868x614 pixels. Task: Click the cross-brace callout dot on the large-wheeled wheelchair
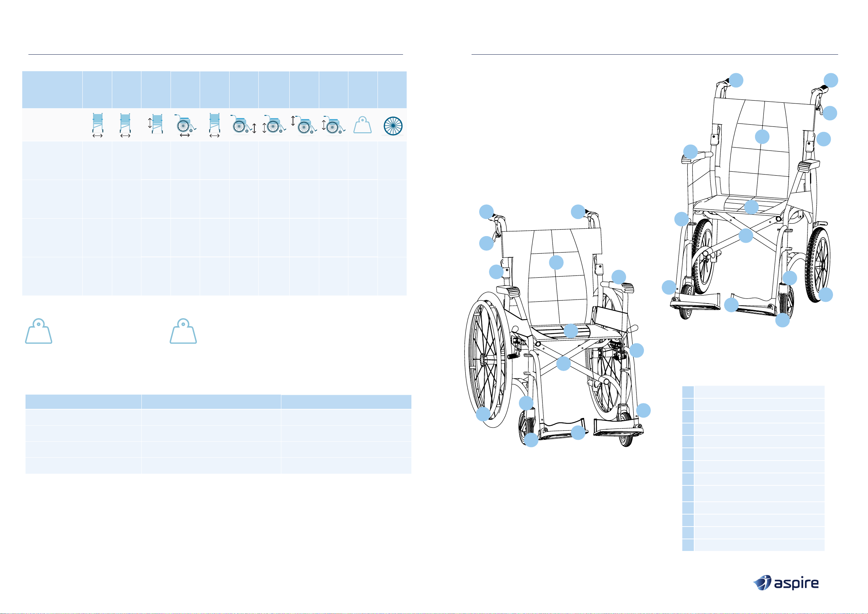click(x=563, y=363)
